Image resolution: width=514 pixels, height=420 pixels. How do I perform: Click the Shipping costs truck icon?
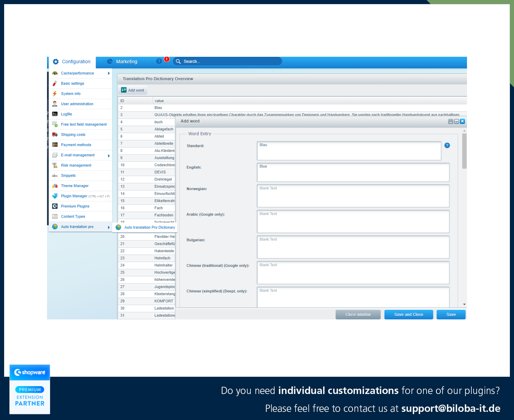point(55,134)
